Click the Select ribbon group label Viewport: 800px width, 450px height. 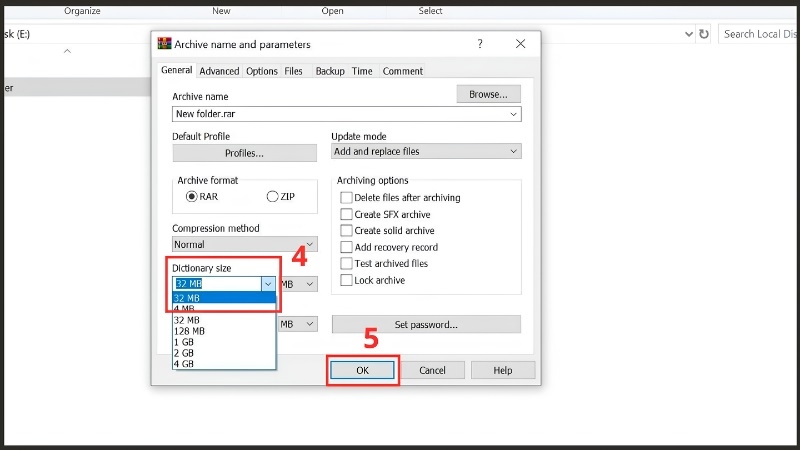point(430,11)
